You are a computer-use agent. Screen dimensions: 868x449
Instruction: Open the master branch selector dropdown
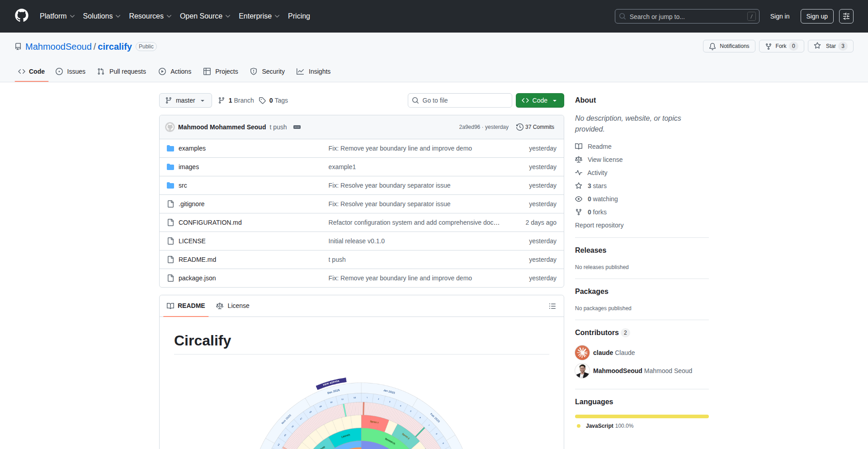(185, 100)
